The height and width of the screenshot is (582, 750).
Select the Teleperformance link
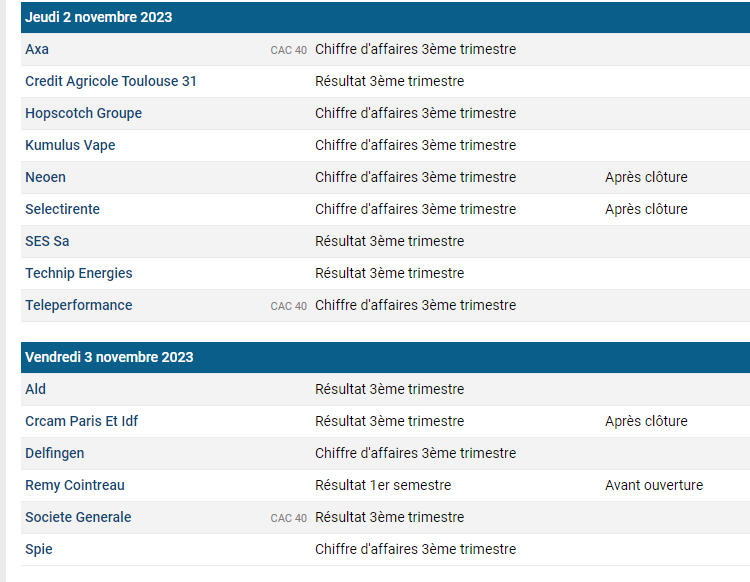click(x=79, y=306)
